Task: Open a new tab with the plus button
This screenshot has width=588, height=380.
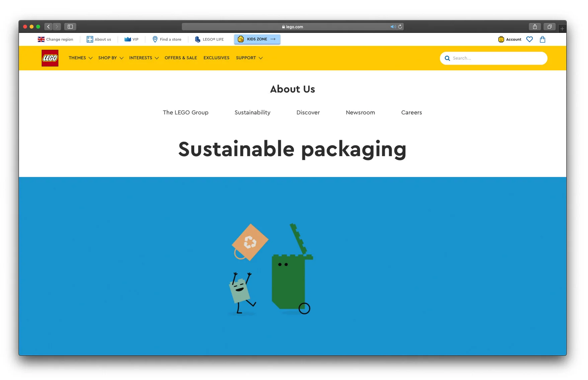Action: coord(562,29)
